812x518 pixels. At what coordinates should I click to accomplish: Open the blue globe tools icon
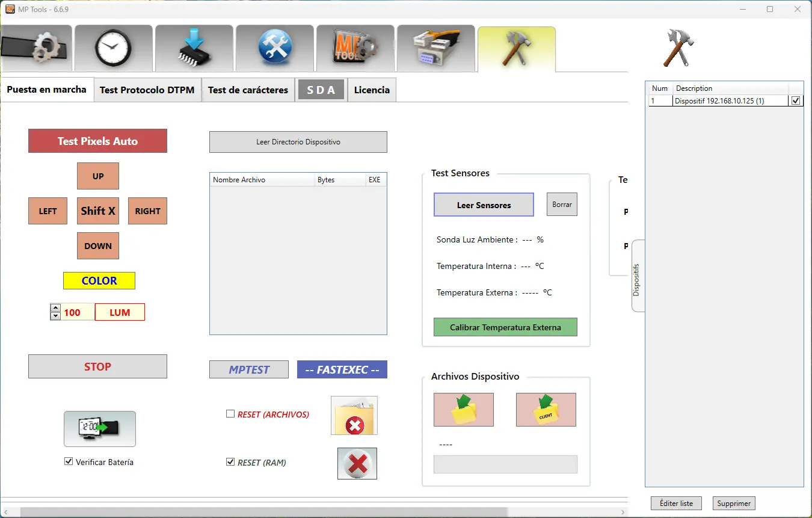click(274, 49)
